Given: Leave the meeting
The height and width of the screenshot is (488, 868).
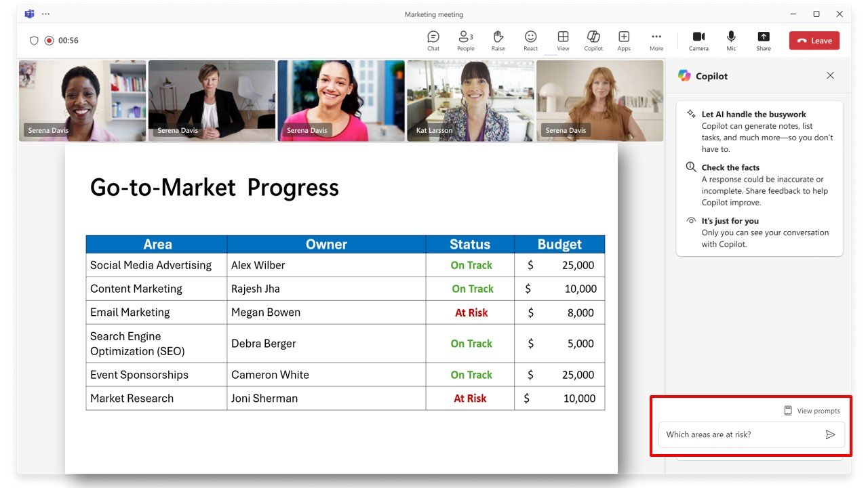Looking at the screenshot, I should tap(814, 41).
